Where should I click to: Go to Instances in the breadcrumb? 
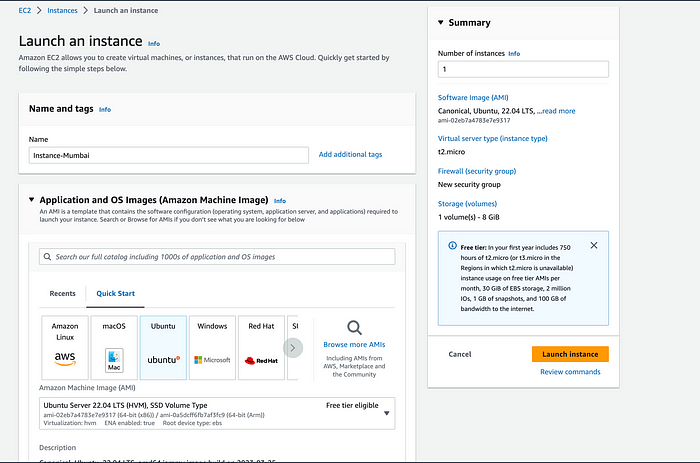(62, 10)
